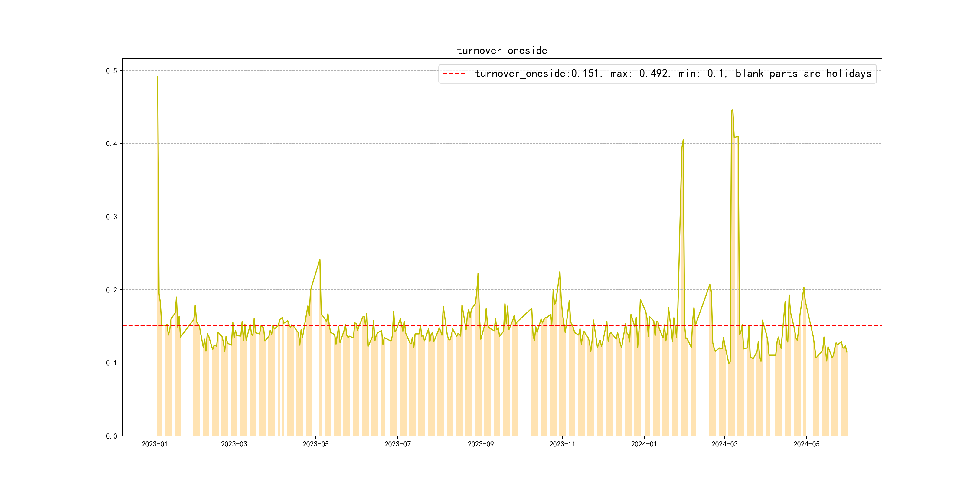Screen dimensions: 980x490
Task: Click the 2023-07 x-axis tick label
Action: tap(397, 444)
